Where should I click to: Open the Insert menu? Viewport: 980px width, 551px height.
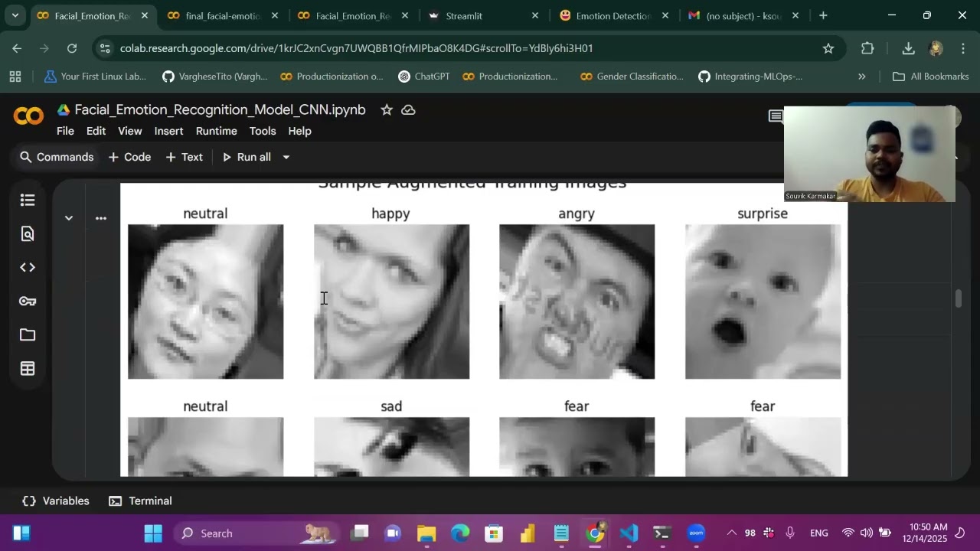click(168, 132)
